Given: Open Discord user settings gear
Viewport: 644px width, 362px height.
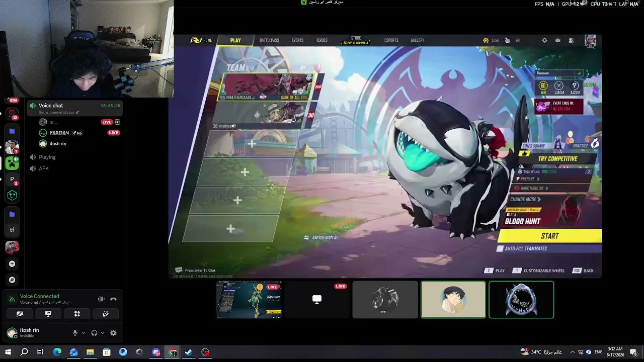Looking at the screenshot, I should point(113,333).
